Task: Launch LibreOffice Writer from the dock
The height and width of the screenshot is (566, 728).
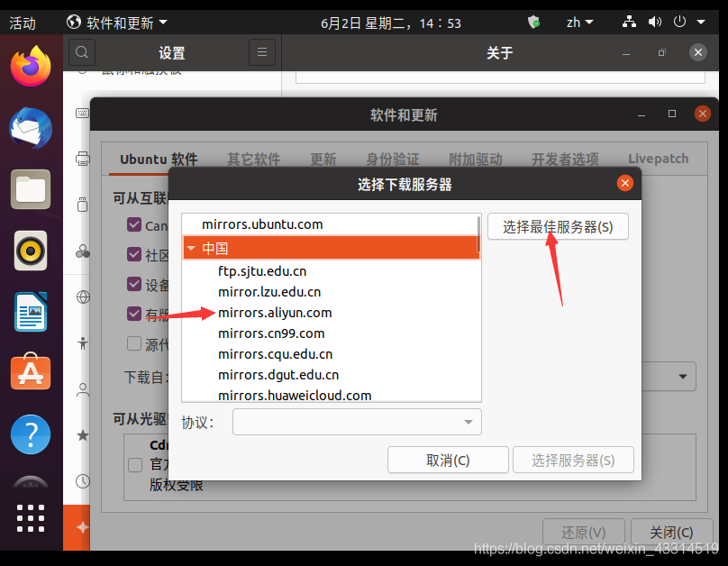Action: click(31, 312)
